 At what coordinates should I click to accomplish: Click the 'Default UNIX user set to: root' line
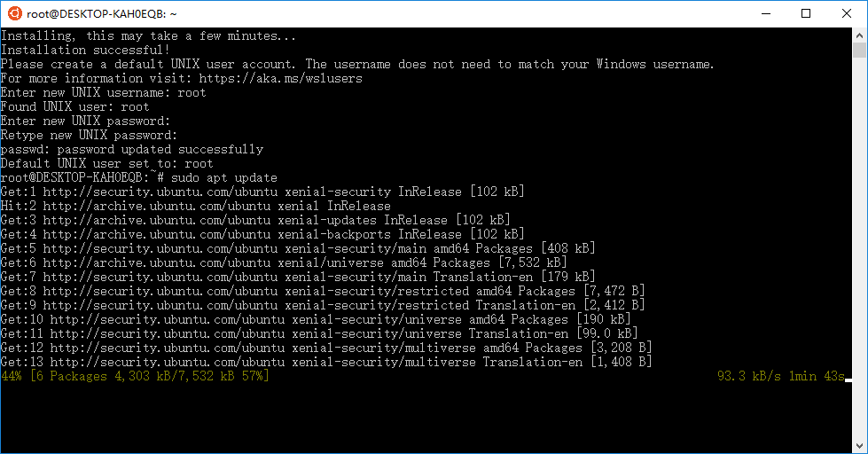click(x=106, y=164)
